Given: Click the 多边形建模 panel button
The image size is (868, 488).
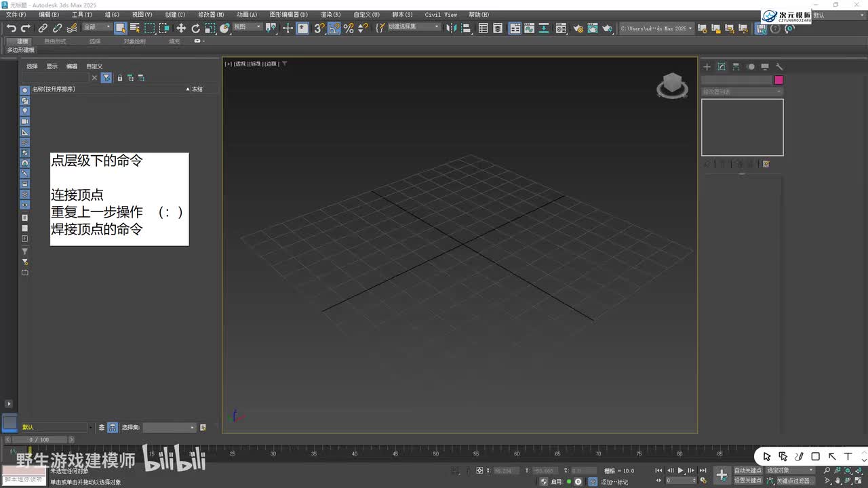Looking at the screenshot, I should [x=20, y=50].
